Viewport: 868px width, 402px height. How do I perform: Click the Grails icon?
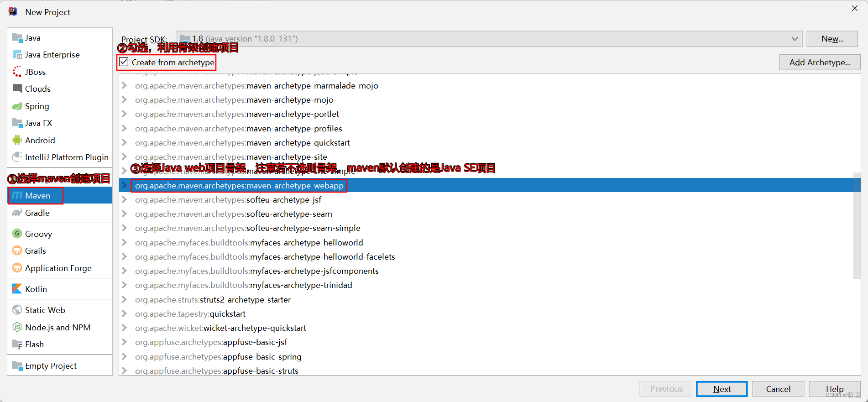(x=17, y=251)
